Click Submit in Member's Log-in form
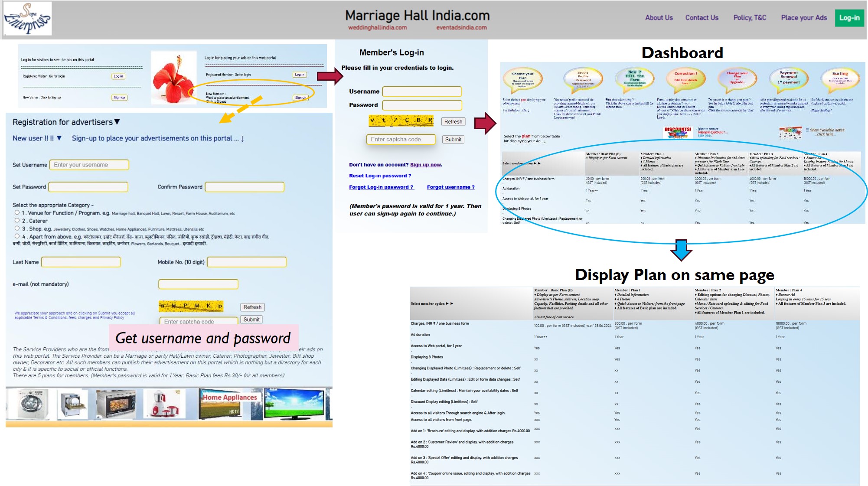Image resolution: width=868 pixels, height=486 pixels. 453,140
